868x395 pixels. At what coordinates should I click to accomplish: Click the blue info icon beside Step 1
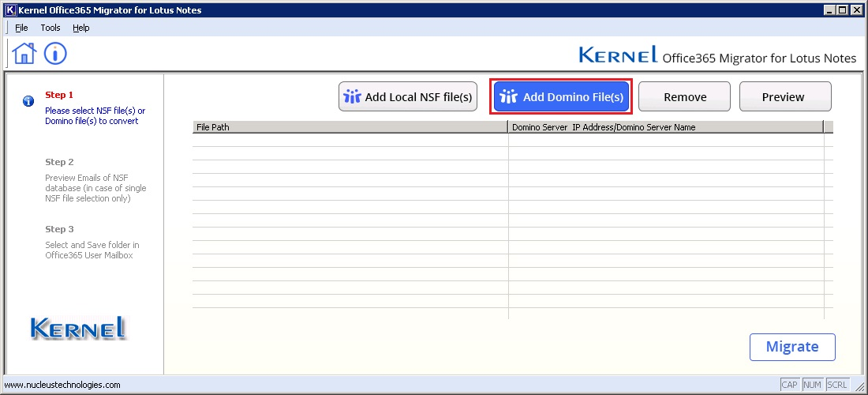tap(28, 101)
